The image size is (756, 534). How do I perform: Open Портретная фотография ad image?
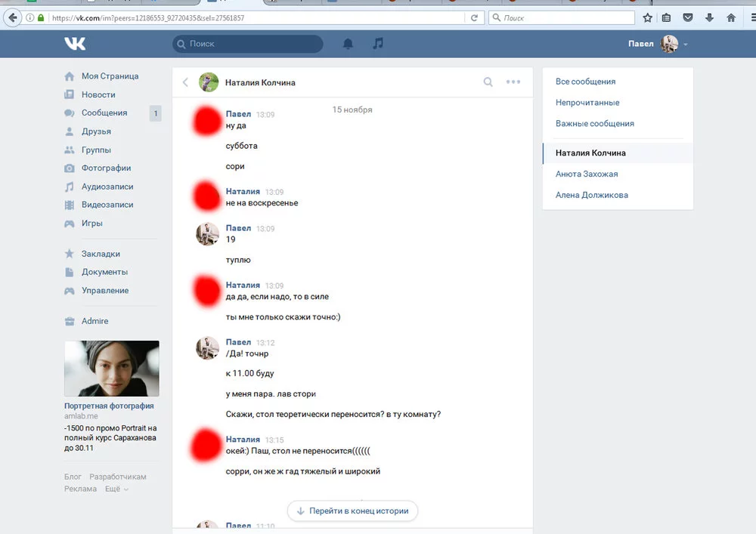coord(112,369)
